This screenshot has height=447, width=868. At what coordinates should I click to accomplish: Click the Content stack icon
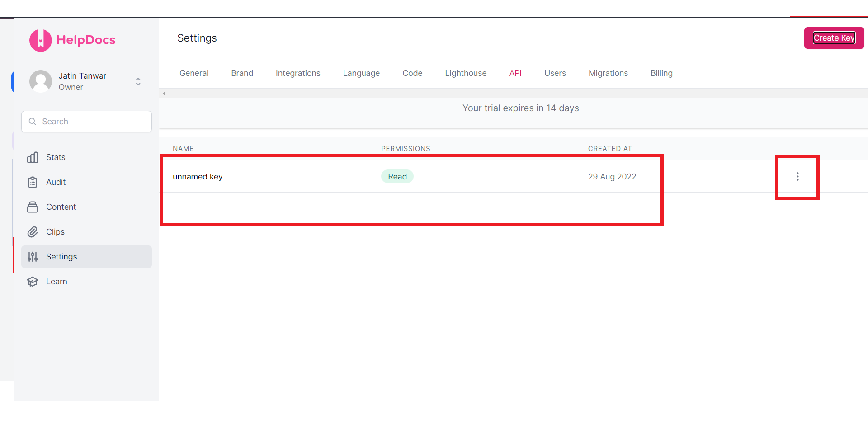(33, 207)
